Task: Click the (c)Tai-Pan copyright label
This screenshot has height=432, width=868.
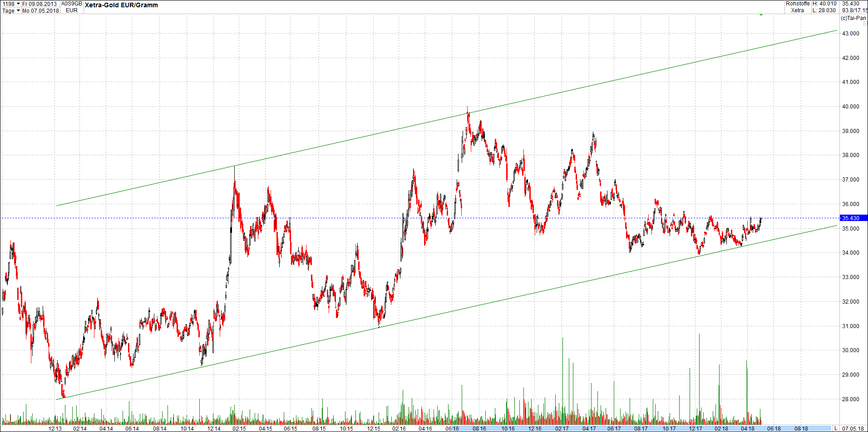Action: click(x=853, y=18)
